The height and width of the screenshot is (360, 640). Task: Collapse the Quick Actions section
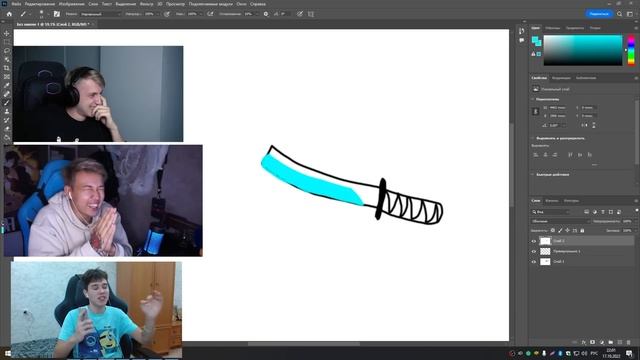point(533,175)
